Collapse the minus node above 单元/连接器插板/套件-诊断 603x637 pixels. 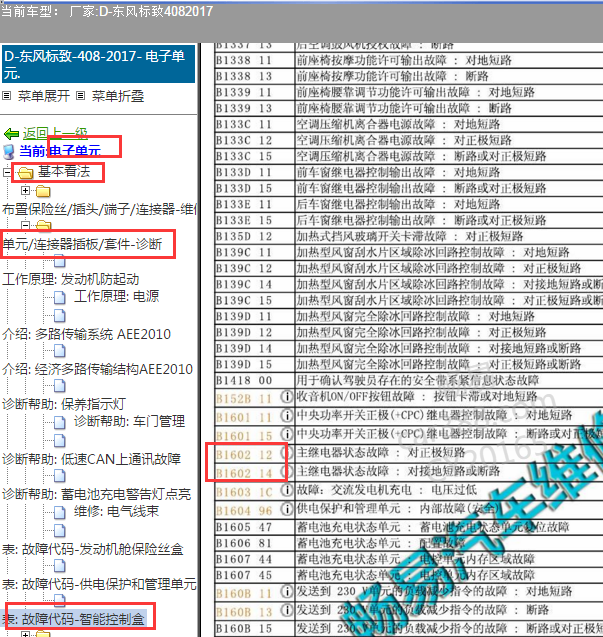point(25,225)
